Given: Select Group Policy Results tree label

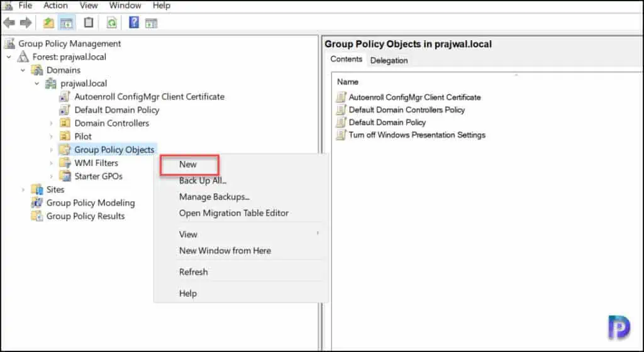Looking at the screenshot, I should [x=86, y=216].
